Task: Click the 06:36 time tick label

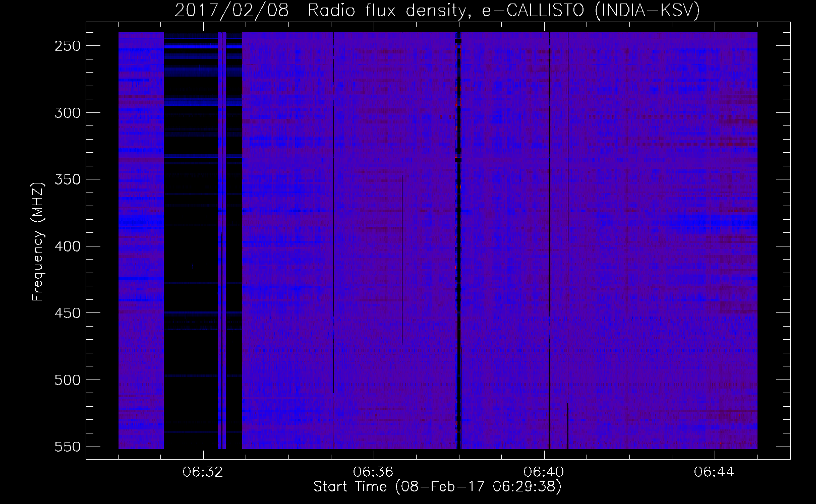Action: coord(373,472)
